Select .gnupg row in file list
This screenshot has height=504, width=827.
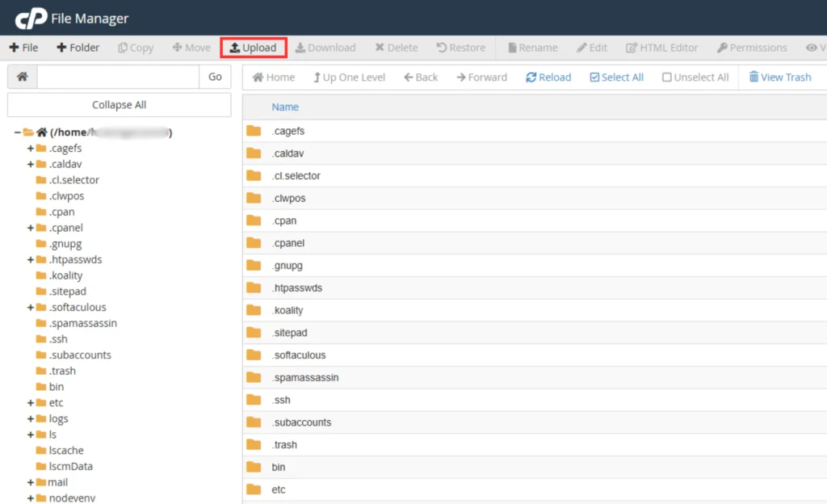pos(535,266)
